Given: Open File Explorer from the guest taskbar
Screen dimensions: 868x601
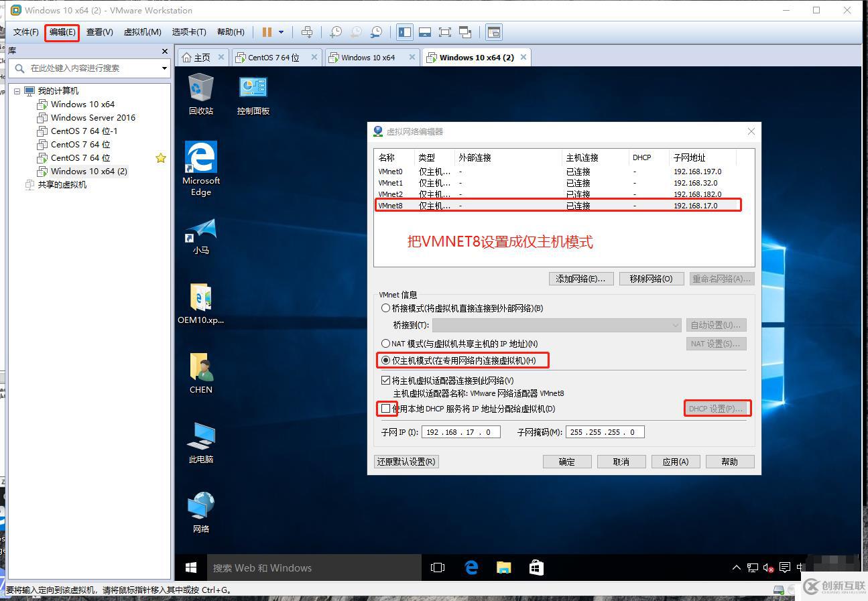Looking at the screenshot, I should coord(504,567).
